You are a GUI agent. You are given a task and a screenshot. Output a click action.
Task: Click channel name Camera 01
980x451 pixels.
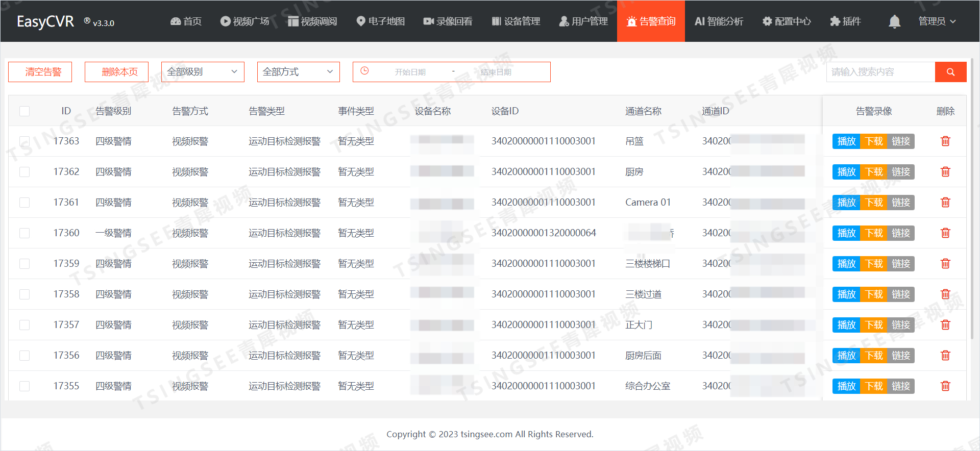pyautogui.click(x=648, y=203)
